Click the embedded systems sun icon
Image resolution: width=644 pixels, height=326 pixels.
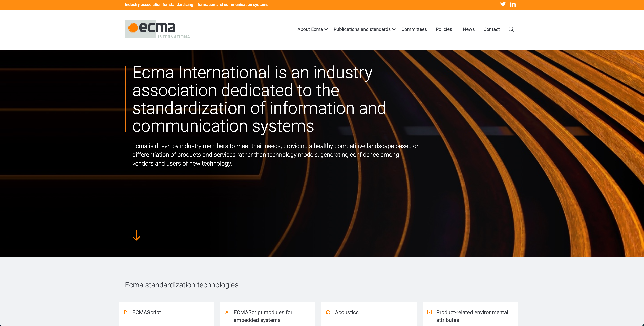point(227,312)
